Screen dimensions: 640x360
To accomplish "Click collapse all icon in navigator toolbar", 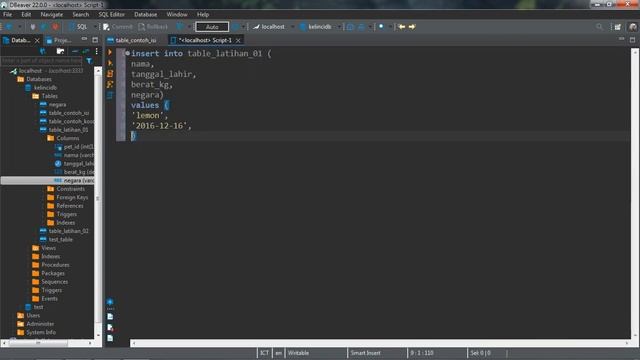I will tap(75, 51).
